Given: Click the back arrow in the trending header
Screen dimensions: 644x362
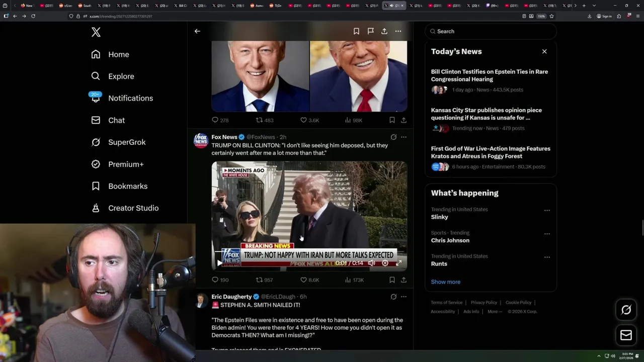Looking at the screenshot, I should click(x=197, y=31).
